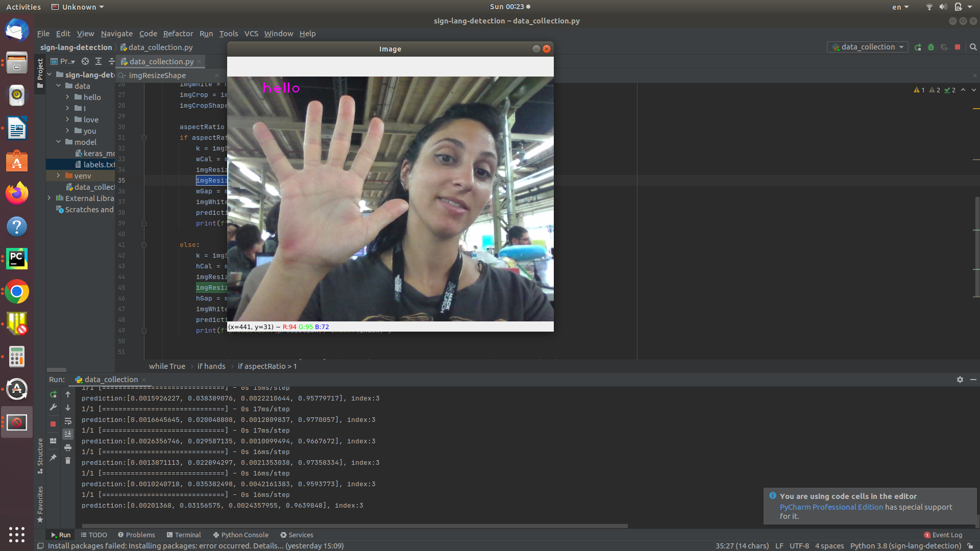Toggle scroll to end in Run console

point(68,434)
